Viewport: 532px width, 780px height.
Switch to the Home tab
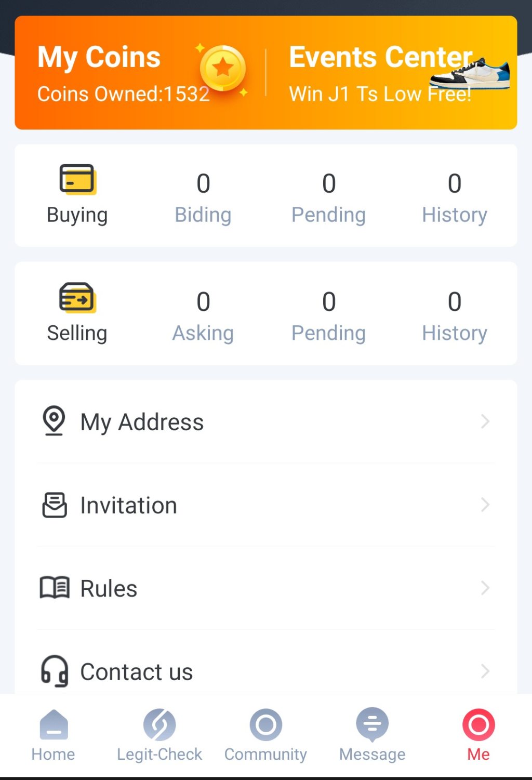pos(53,734)
